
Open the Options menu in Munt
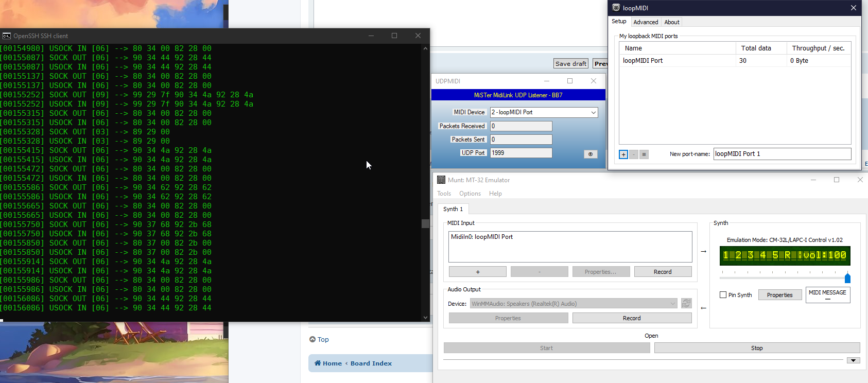pos(470,194)
